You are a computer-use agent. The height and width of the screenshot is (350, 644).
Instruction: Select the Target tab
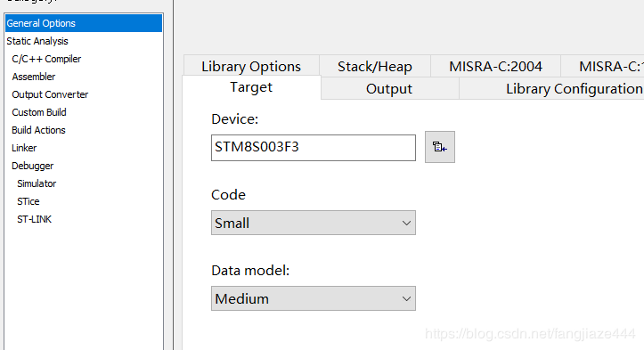point(251,87)
